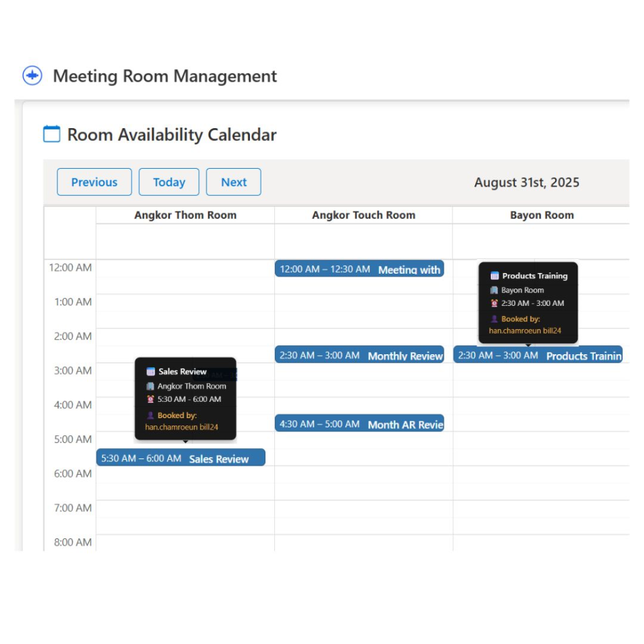This screenshot has width=644, height=644.
Task: Click the calendar icon in Sales Review tooltip
Action: tap(151, 372)
